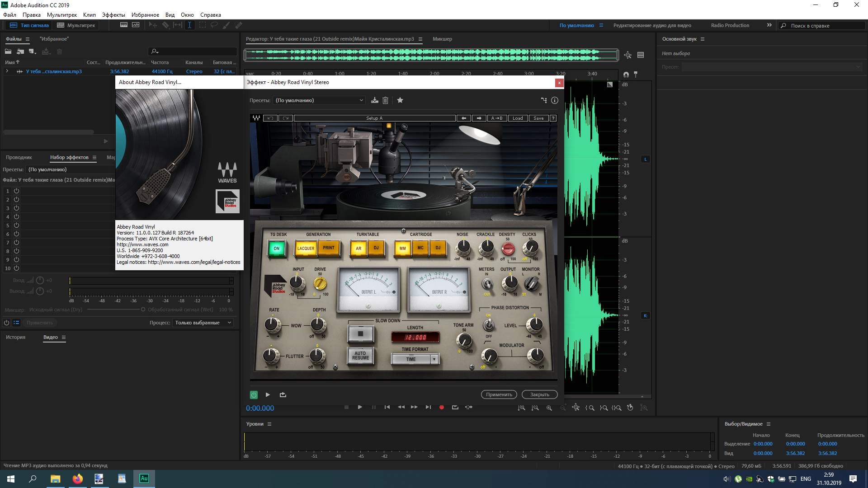The height and width of the screenshot is (488, 868).
Task: Toggle TG DESK ON button
Action: click(x=277, y=248)
